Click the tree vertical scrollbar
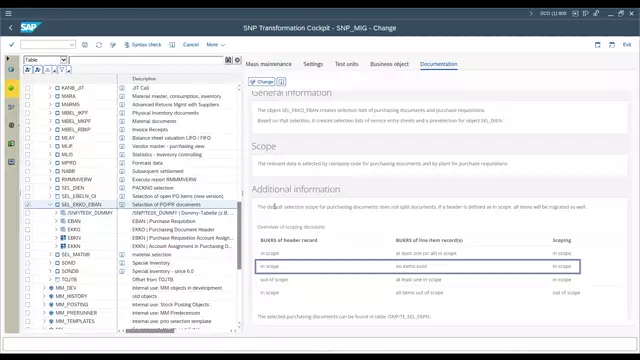This screenshot has width=640, height=360. (x=239, y=235)
